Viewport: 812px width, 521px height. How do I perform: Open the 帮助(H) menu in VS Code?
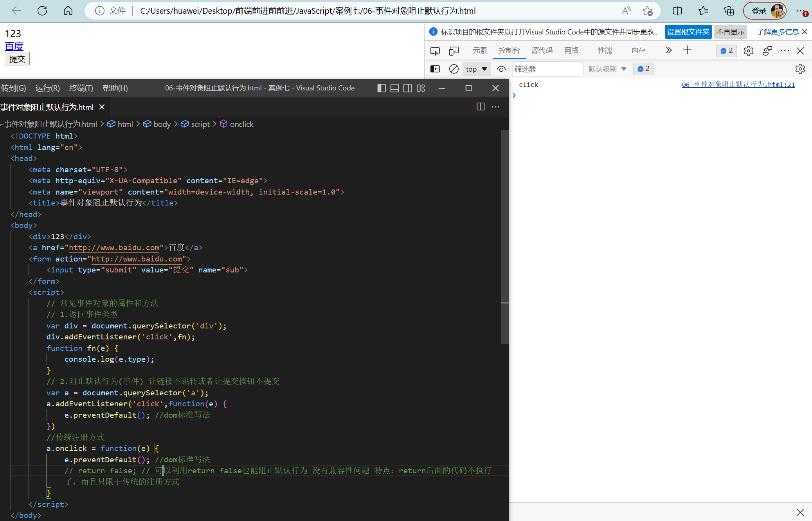pyautogui.click(x=115, y=88)
